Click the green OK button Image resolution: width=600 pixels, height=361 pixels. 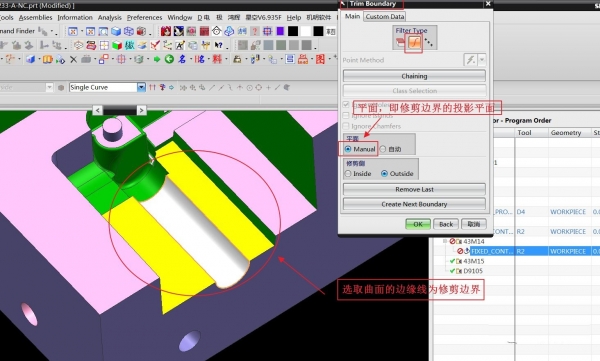[x=418, y=224]
